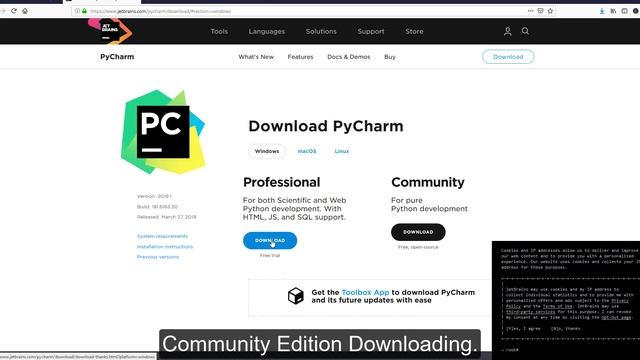Save page to Pocket icon
This screenshot has height=360, width=640.
point(540,11)
